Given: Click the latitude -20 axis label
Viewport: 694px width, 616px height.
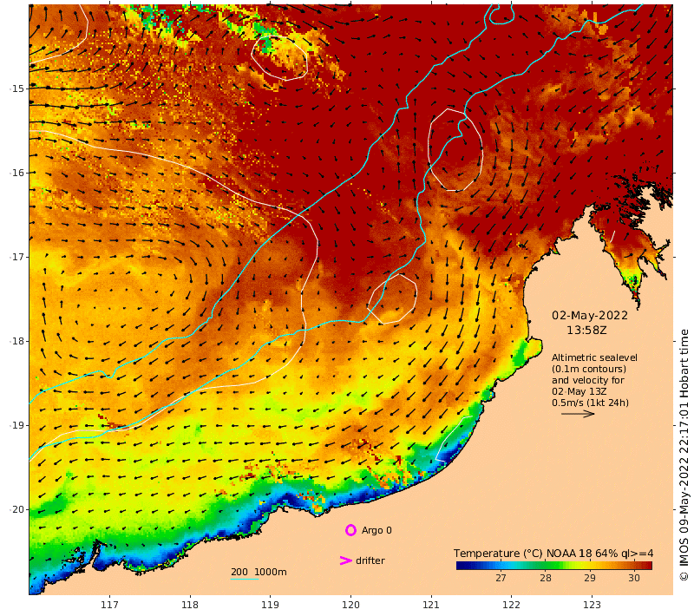Looking at the screenshot, I should click(16, 509).
